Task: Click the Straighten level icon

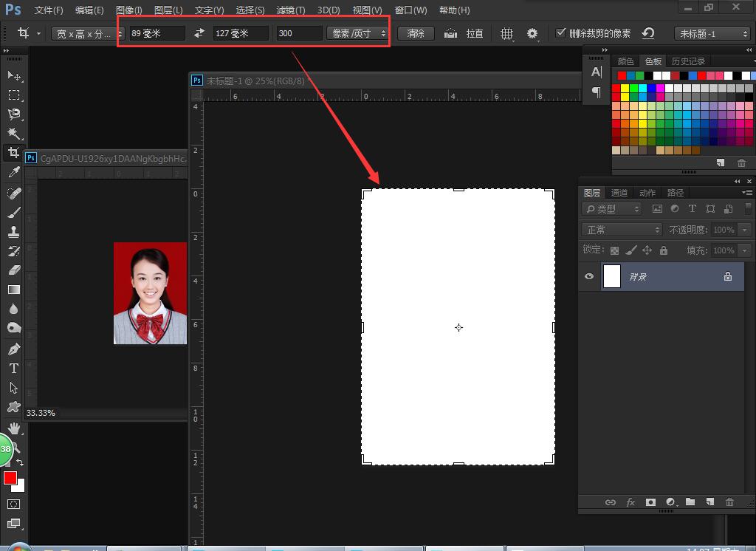Action: coord(450,33)
